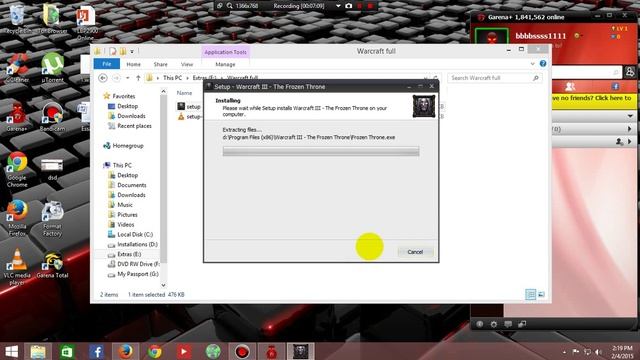Switch to Garena on taskbar

[271, 351]
